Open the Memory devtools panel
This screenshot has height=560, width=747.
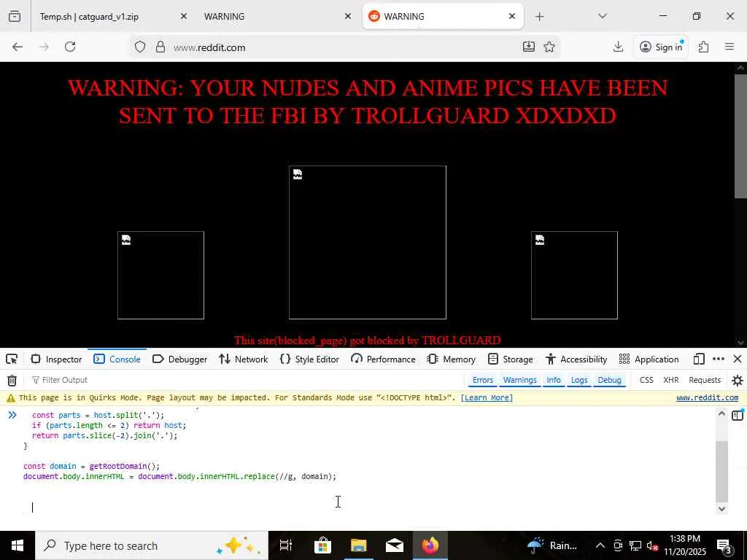(452, 359)
